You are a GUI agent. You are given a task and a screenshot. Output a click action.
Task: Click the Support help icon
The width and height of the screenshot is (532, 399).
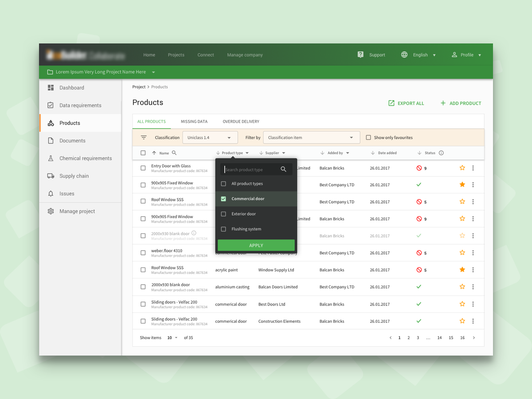(x=360, y=55)
